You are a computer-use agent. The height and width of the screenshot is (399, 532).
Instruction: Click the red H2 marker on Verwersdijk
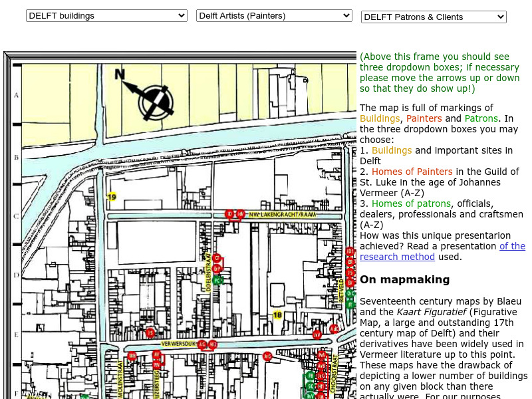(x=213, y=344)
